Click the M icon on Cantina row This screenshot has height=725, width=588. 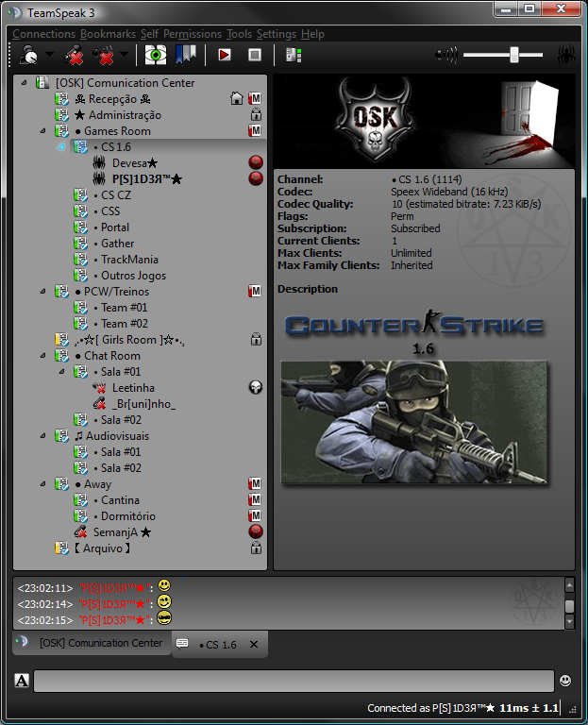click(255, 499)
